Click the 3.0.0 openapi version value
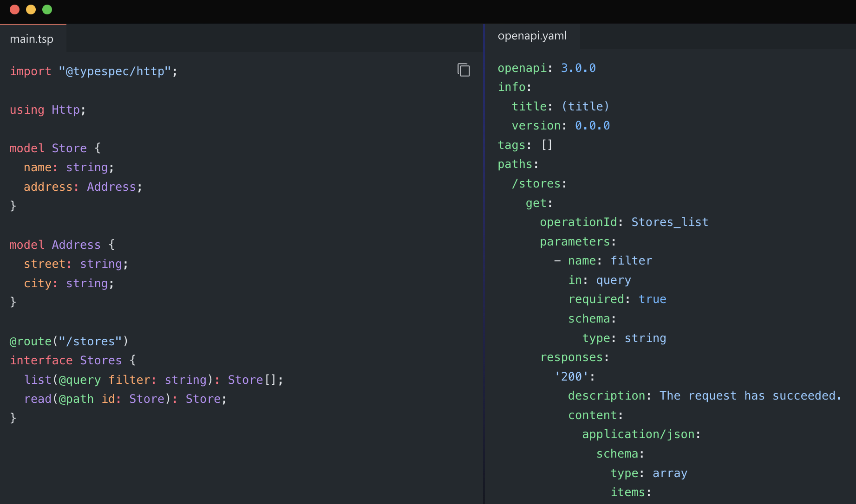Viewport: 856px width, 504px height. click(x=578, y=68)
